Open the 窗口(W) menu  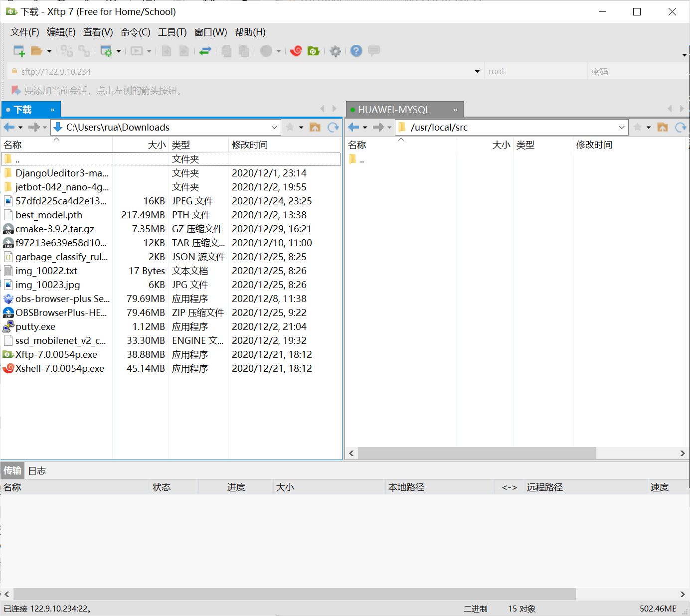[x=211, y=32]
